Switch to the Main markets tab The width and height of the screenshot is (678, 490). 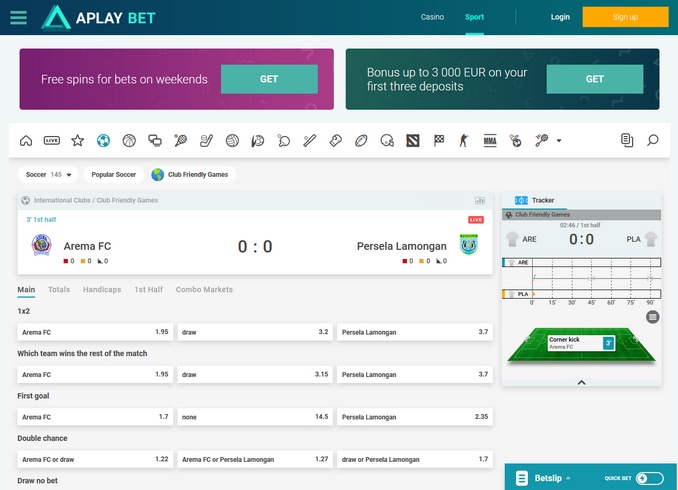[26, 289]
